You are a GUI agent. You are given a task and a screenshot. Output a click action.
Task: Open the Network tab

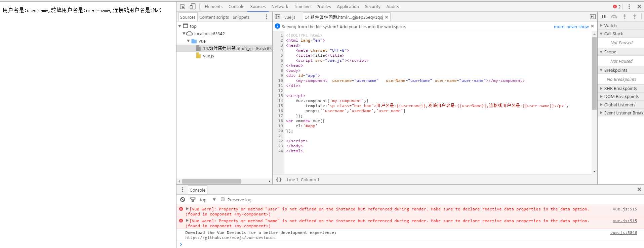[280, 6]
